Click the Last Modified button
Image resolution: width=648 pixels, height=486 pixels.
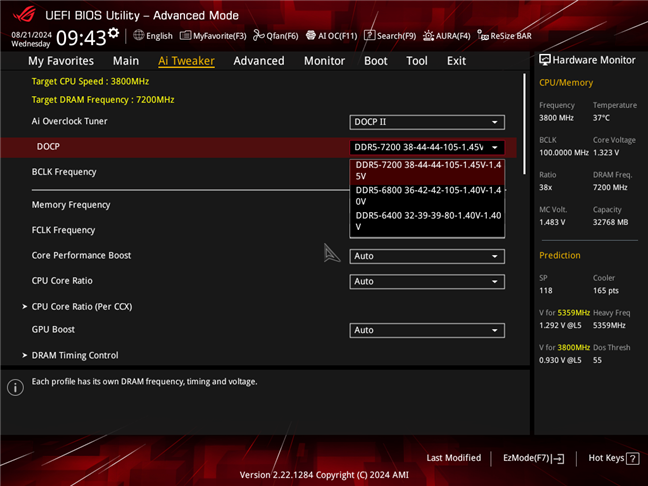pyautogui.click(x=453, y=458)
